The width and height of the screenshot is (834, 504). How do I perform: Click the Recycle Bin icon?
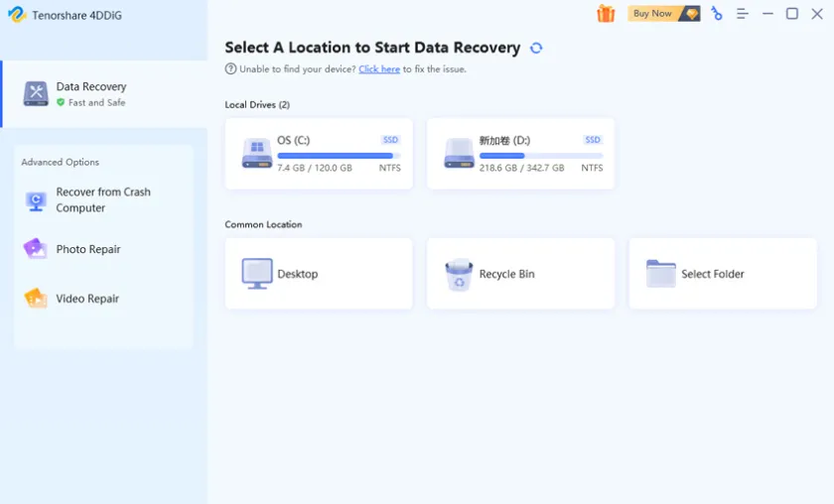click(459, 275)
